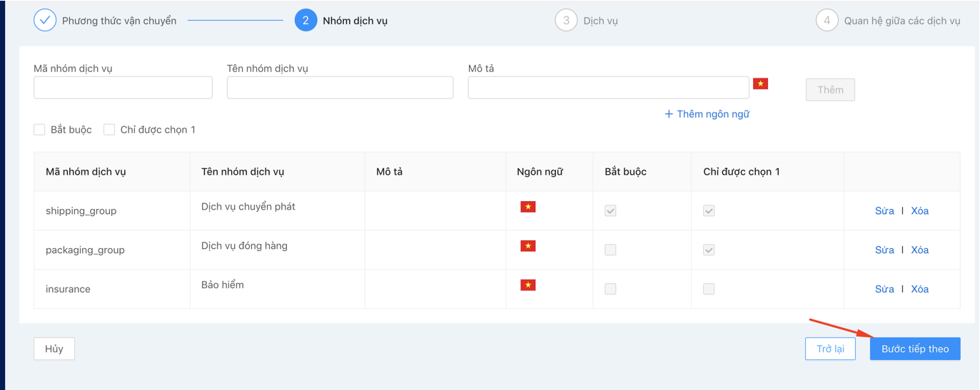
Task: Click into the Tên nhóm dịch vụ input
Action: pos(340,88)
